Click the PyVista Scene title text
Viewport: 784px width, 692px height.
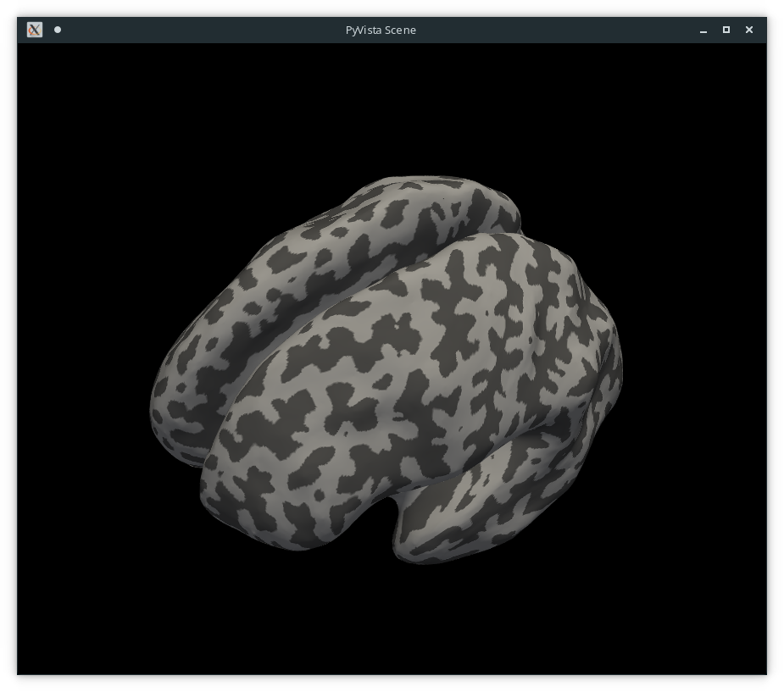coord(381,30)
